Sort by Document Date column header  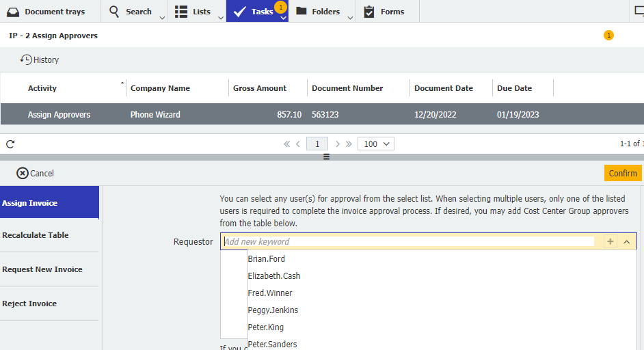tap(444, 88)
